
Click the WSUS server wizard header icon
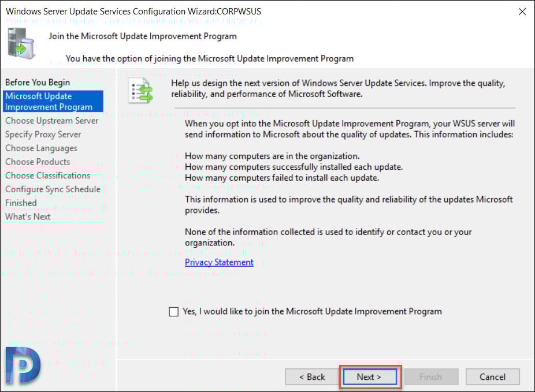click(x=21, y=44)
